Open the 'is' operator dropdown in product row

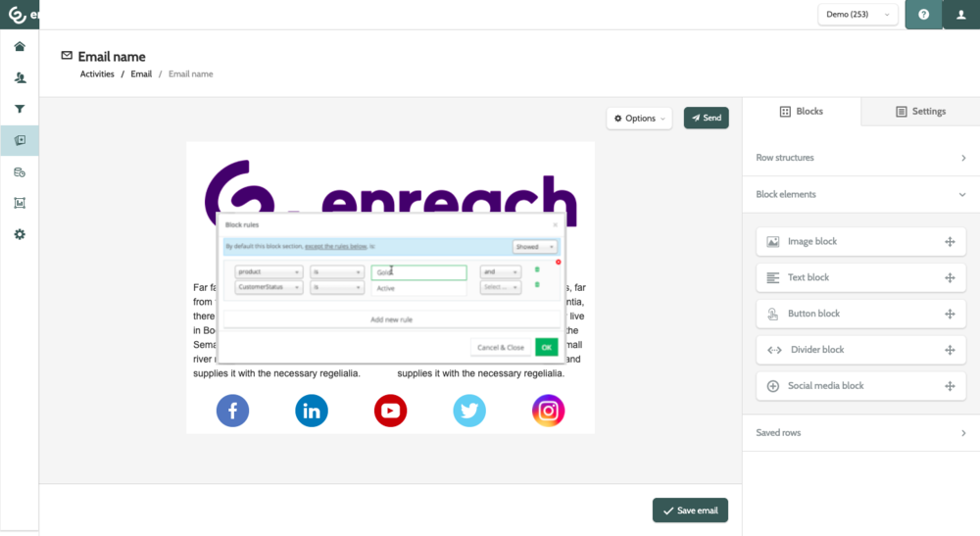click(x=337, y=271)
